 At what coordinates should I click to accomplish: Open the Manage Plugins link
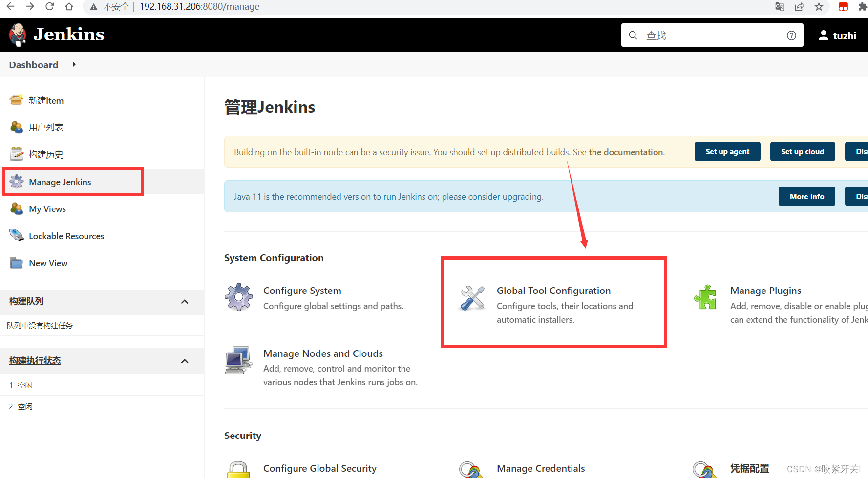point(765,291)
